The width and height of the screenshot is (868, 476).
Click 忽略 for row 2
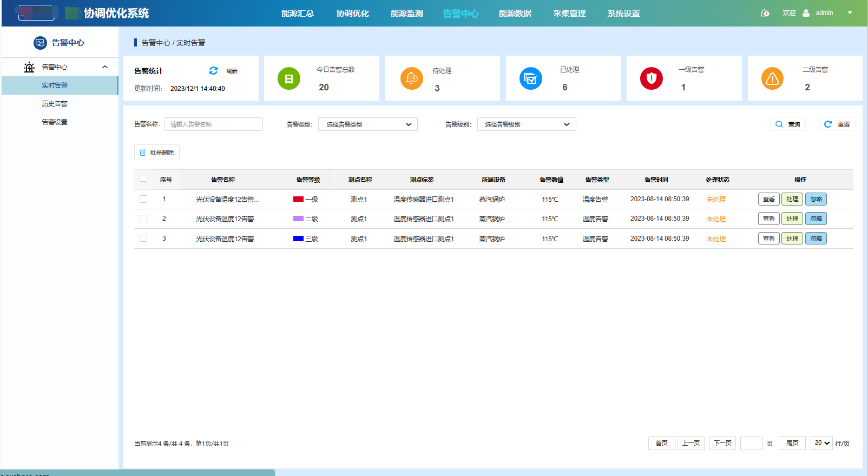coord(816,219)
